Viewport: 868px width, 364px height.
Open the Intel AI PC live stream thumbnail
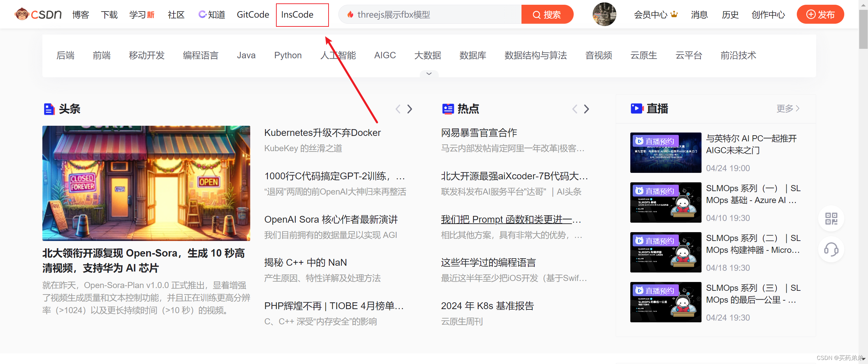[666, 153]
